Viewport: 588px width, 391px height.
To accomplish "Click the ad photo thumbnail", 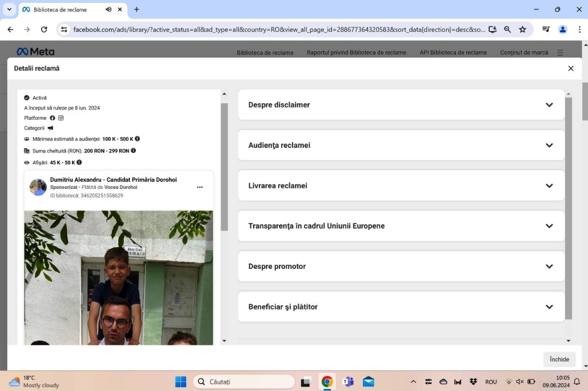I will (x=118, y=277).
